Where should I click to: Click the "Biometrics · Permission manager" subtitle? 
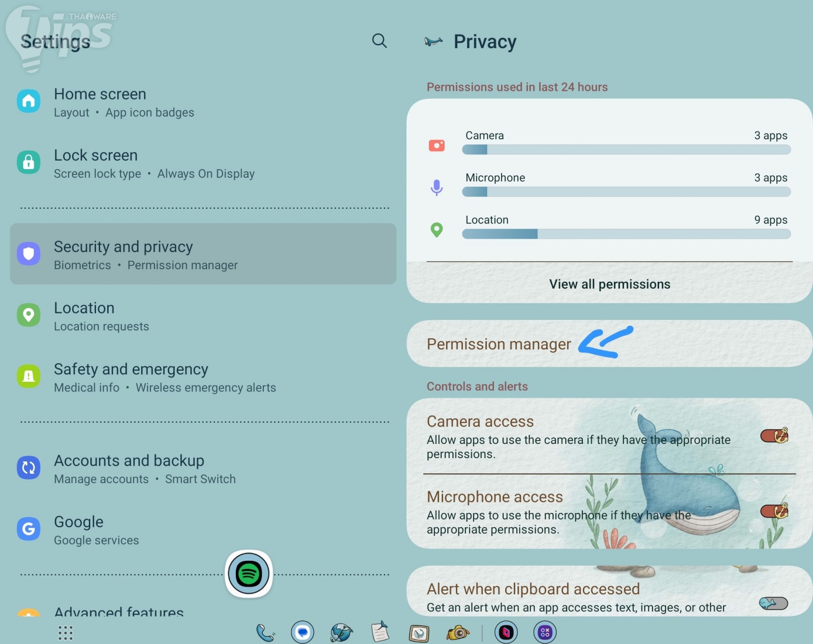146,265
